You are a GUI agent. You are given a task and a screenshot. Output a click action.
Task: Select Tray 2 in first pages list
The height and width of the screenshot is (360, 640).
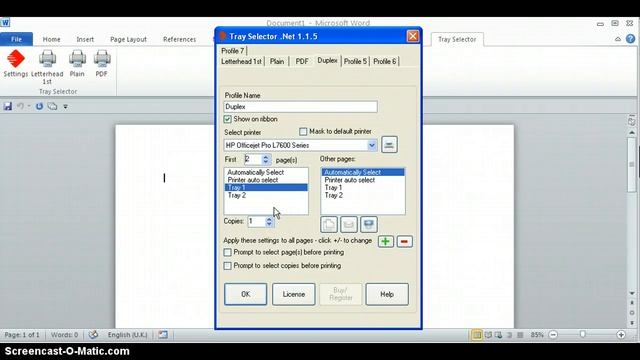[x=266, y=195]
